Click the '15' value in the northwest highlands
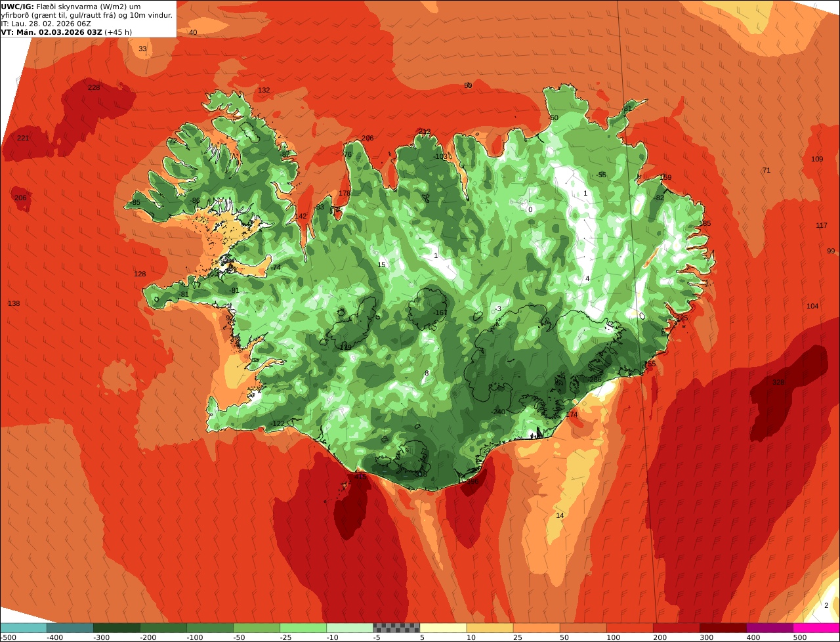Viewport: 840px width, 642px height. [382, 265]
